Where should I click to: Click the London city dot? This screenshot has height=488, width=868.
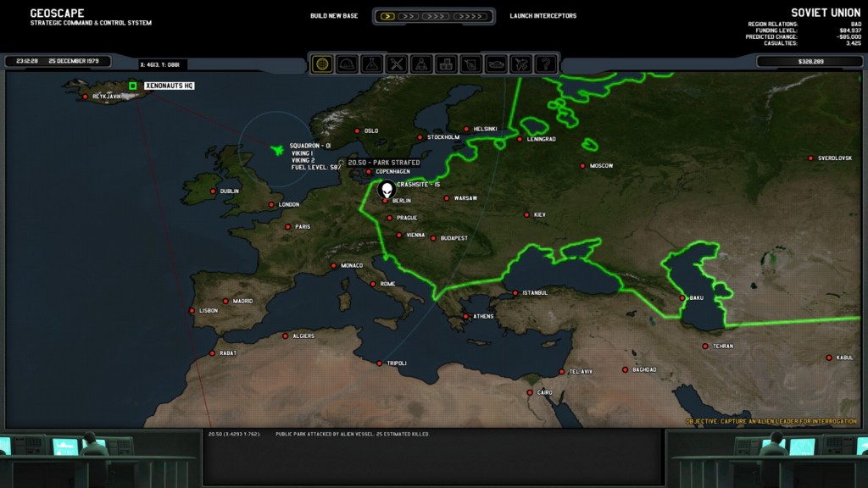pyautogui.click(x=271, y=205)
